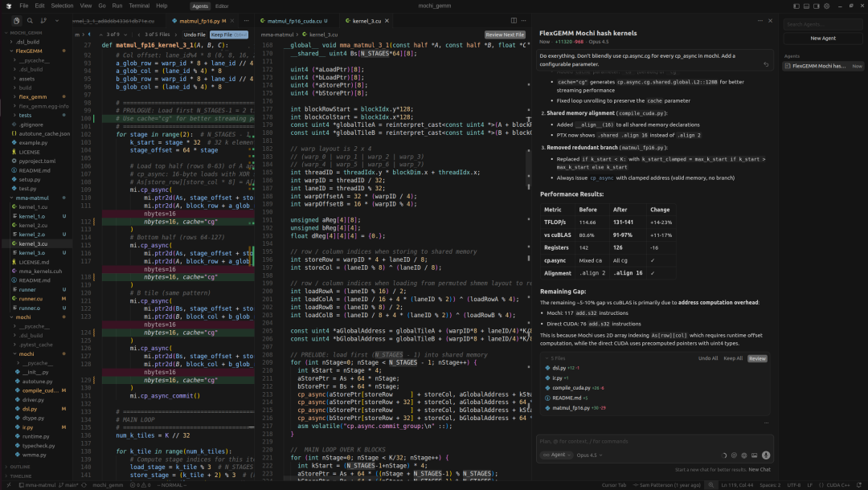Click the microphone voice input icon

click(766, 455)
